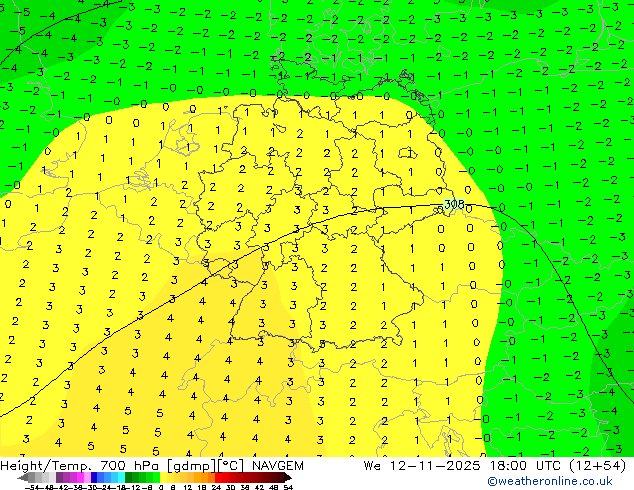Image resolution: width=634 pixels, height=490 pixels.
Task: Click the cyan -18 °C legend swatch
Action: (x=122, y=477)
